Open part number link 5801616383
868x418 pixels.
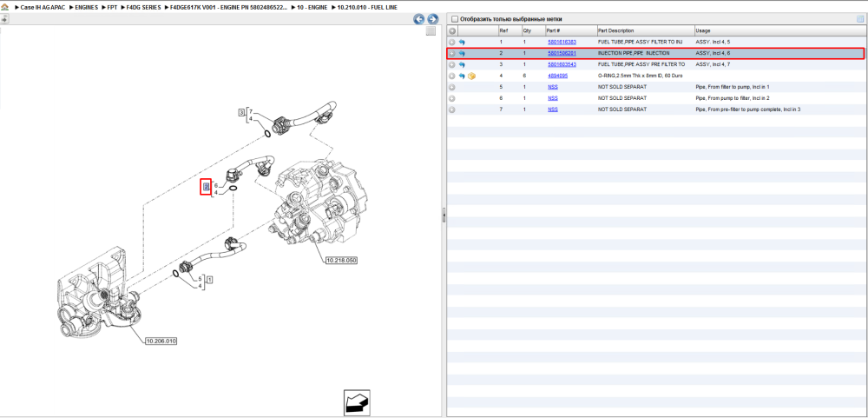click(x=562, y=42)
